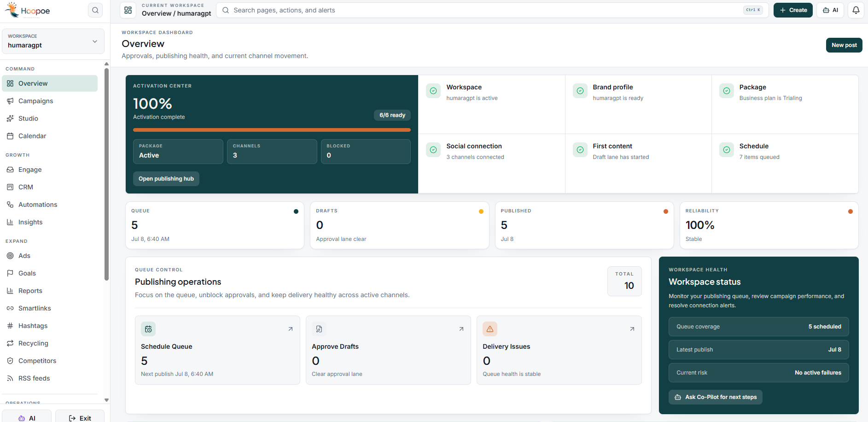Click the 6/6 ready badge

tap(392, 115)
